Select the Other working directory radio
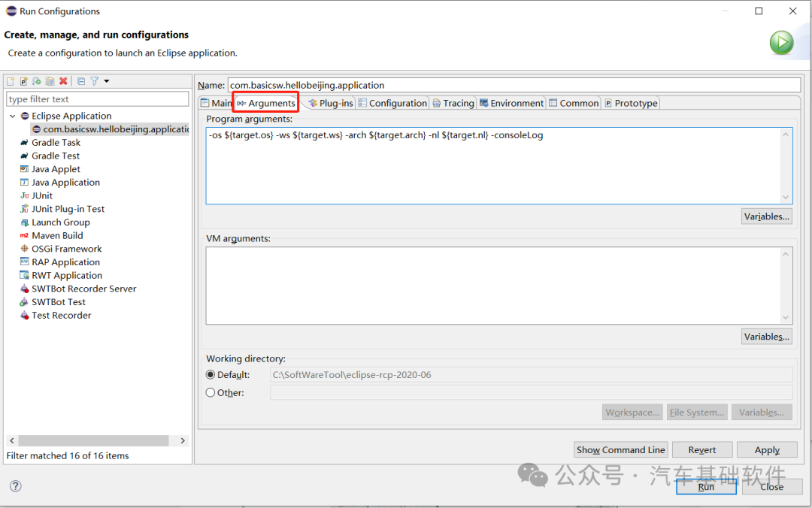Viewport: 812px width, 508px height. [x=211, y=392]
